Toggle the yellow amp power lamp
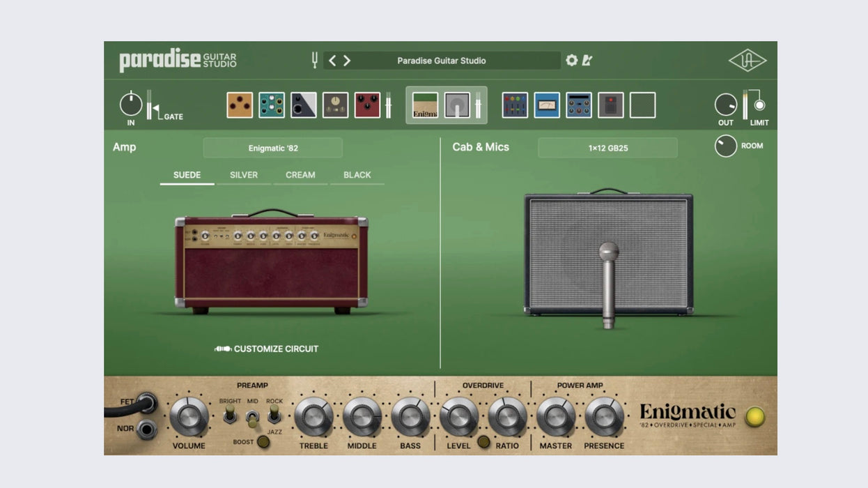The height and width of the screenshot is (488, 868). point(755,417)
